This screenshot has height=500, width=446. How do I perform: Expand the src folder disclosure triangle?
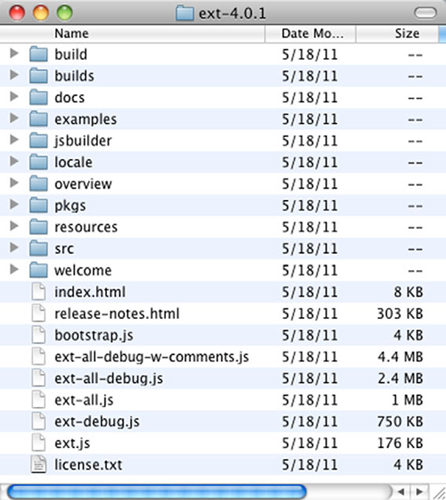(x=14, y=248)
